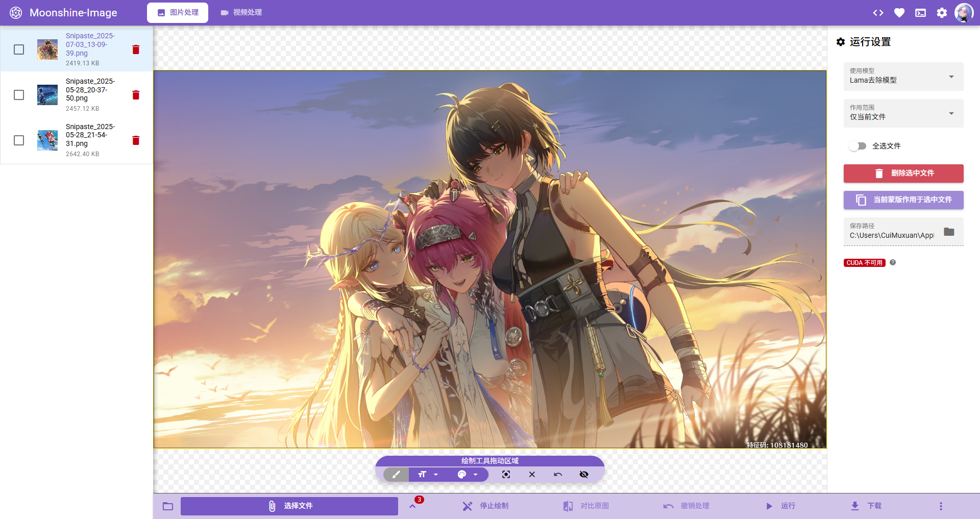
Task: Open the terminal console icon
Action: (920, 13)
